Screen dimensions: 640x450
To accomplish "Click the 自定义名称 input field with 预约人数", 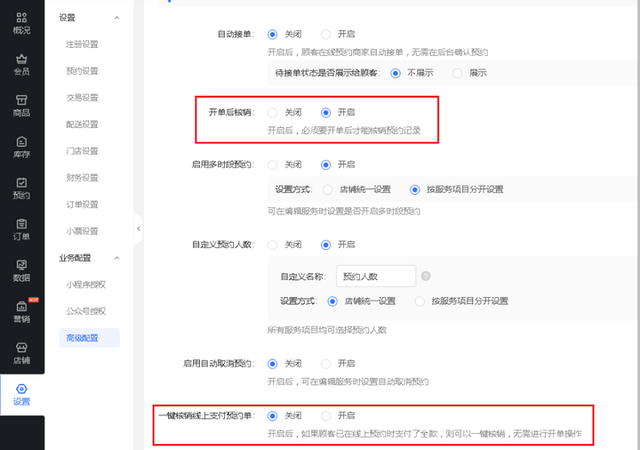I will 376,276.
